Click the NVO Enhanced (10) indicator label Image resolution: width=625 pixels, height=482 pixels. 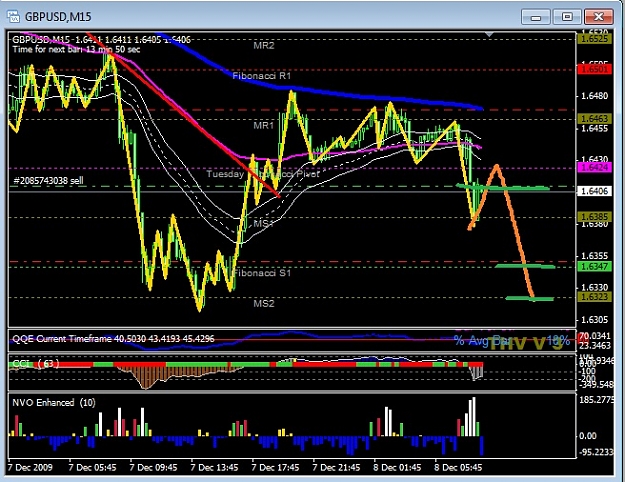click(54, 402)
